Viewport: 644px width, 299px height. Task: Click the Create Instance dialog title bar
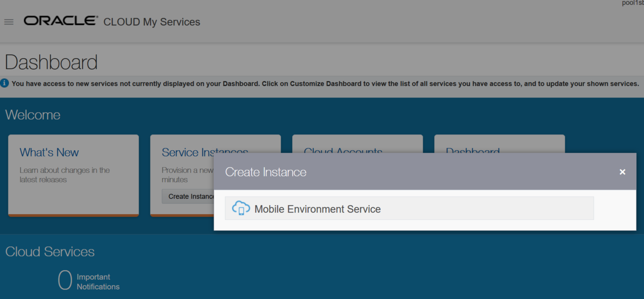click(266, 172)
